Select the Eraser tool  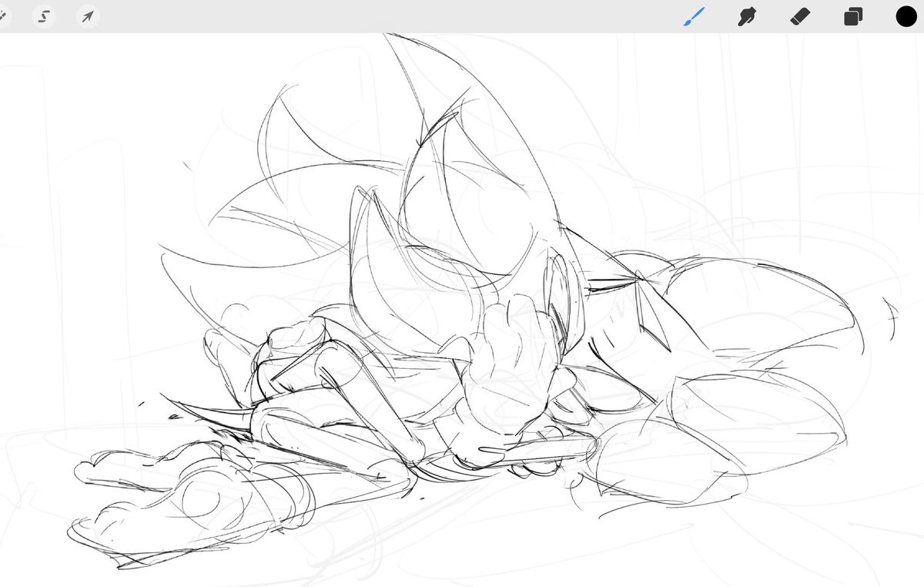800,16
